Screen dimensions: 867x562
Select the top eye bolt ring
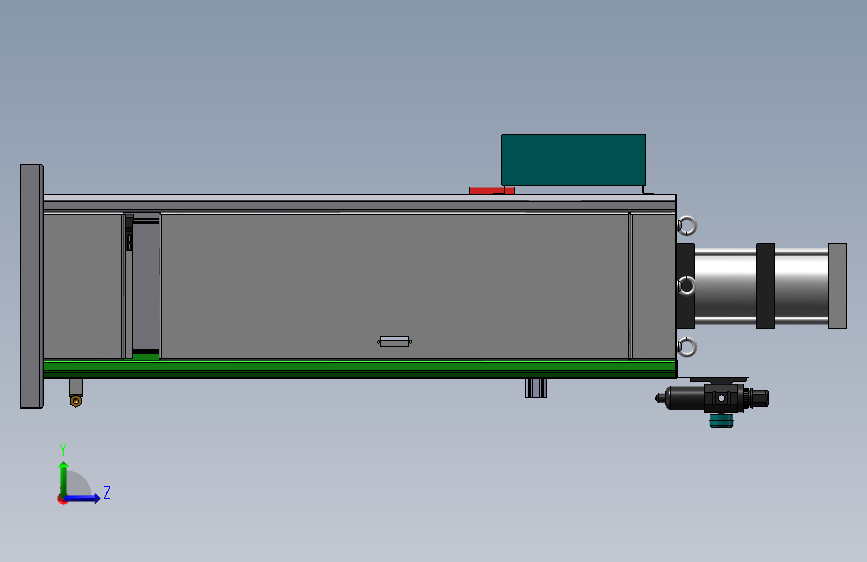[687, 226]
